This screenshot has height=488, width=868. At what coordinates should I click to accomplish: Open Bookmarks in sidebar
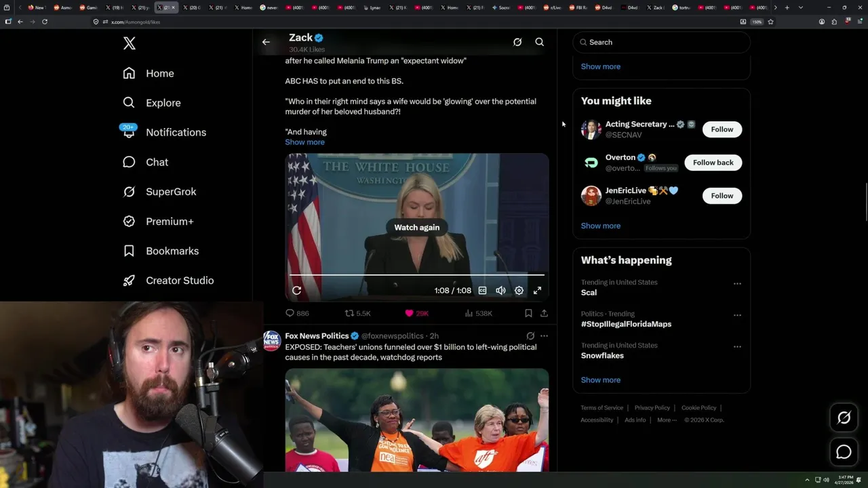[x=161, y=251]
